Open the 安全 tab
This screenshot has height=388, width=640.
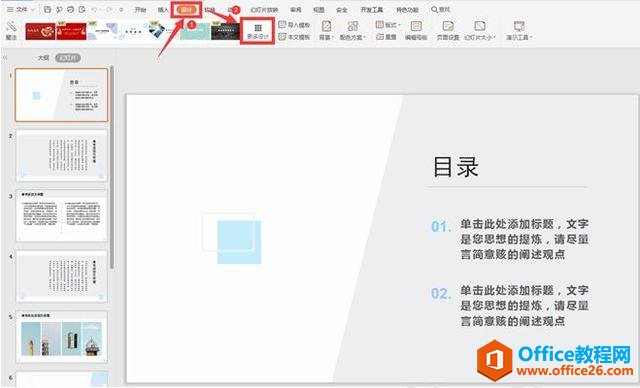coord(342,9)
